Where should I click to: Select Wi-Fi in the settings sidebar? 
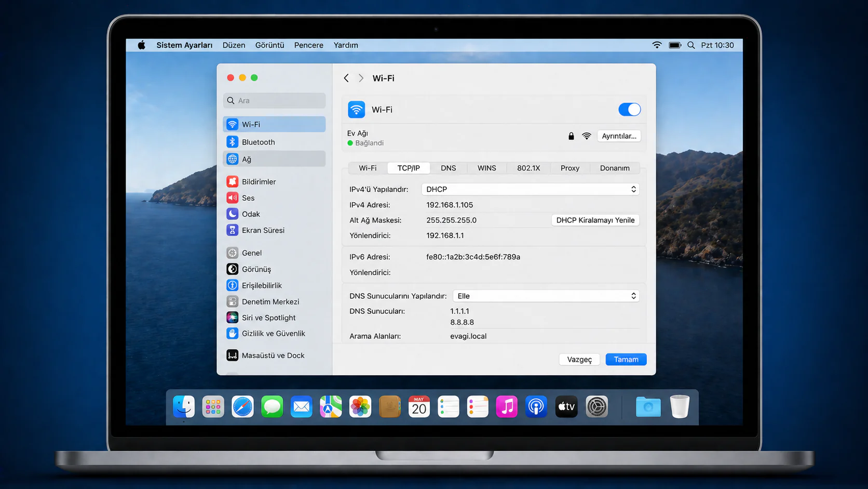(x=253, y=124)
